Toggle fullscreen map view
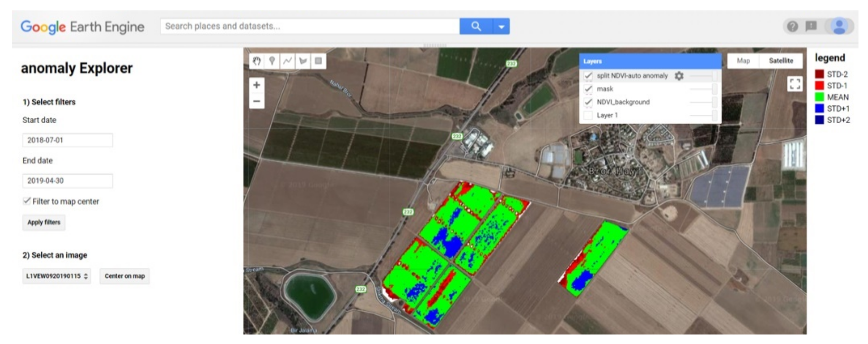This screenshot has width=868, height=344. point(795,84)
